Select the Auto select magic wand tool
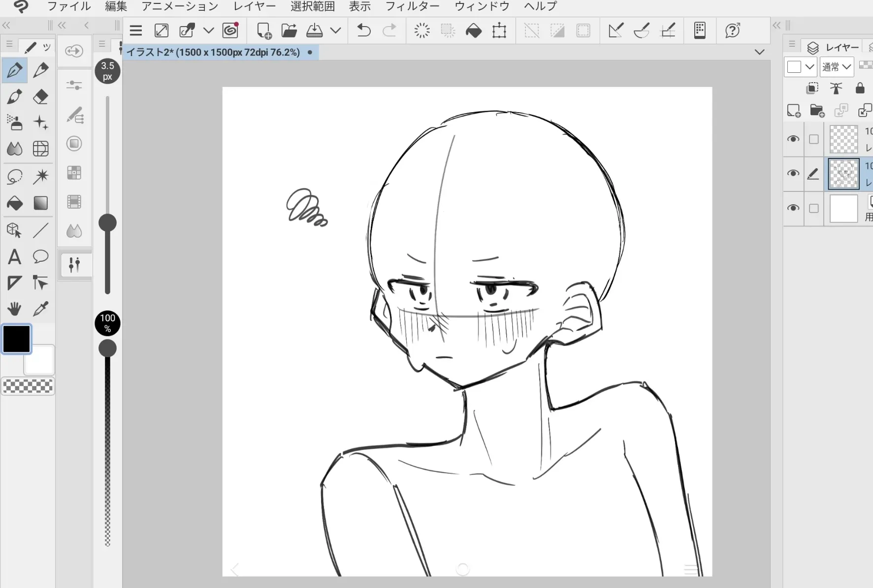This screenshot has height=588, width=873. pos(41,176)
